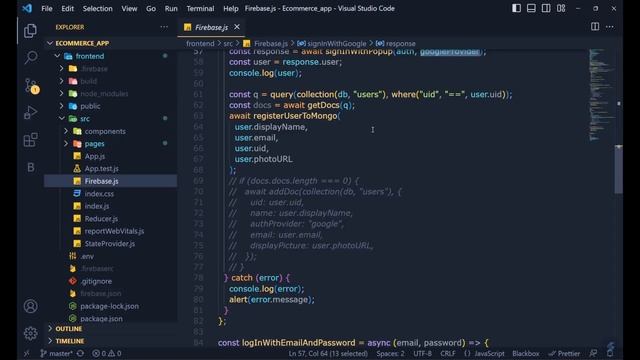Click Ln 57, Col 64 cursor position
Image resolution: width=640 pixels, height=360 pixels.
[328, 353]
